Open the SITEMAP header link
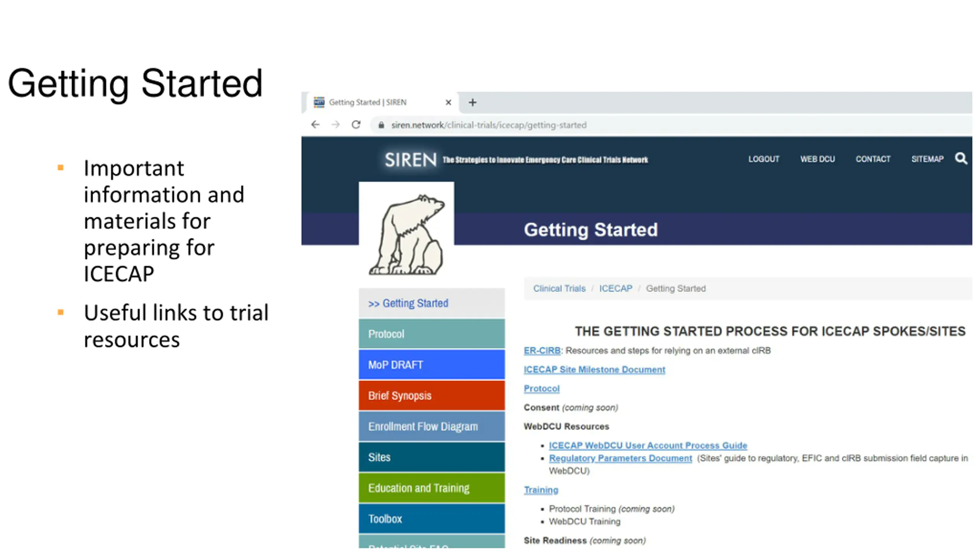This screenshot has height=551, width=980. [927, 159]
